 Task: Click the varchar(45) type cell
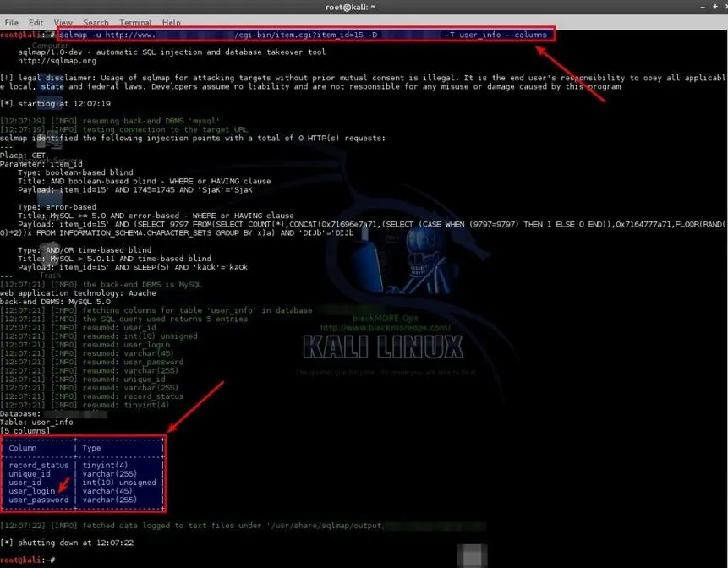tap(107, 491)
